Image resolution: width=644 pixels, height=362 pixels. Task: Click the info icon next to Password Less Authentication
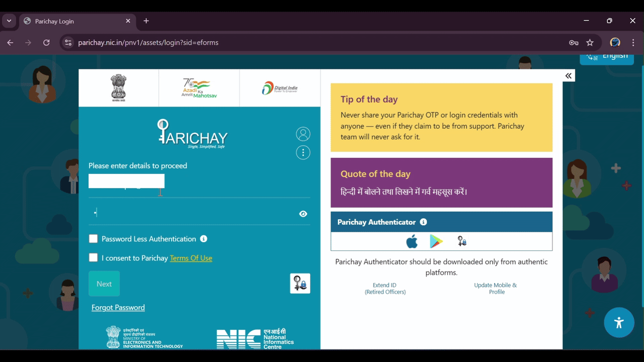[203, 239]
